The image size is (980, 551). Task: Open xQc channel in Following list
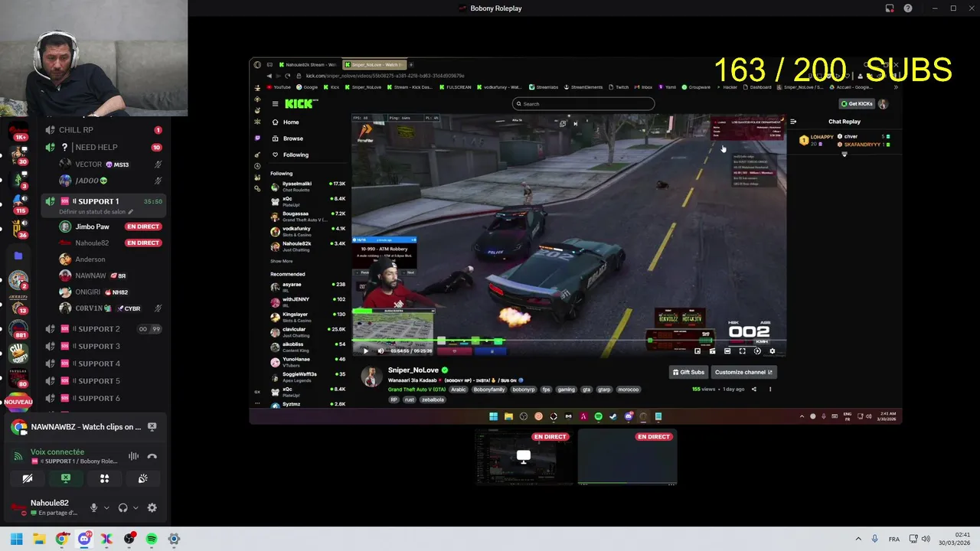pos(308,201)
